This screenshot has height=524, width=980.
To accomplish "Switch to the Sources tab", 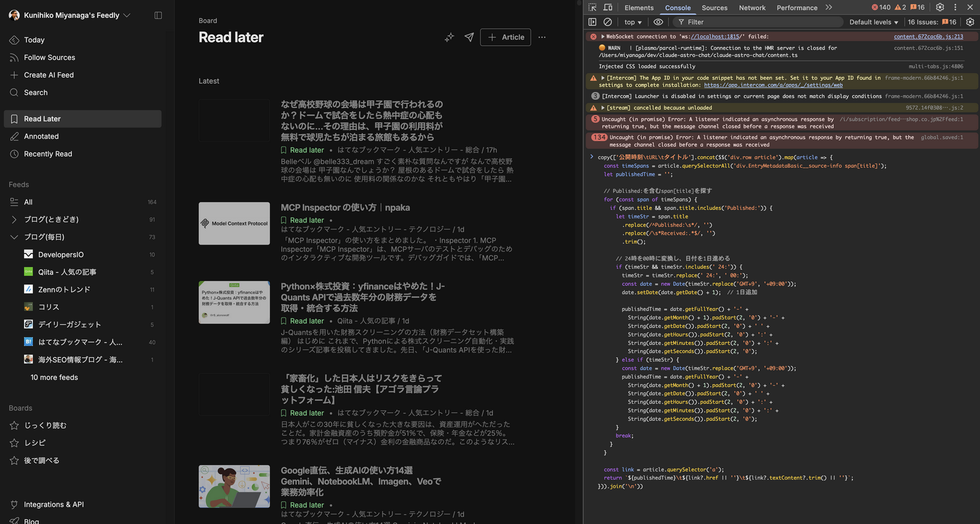I will point(715,8).
